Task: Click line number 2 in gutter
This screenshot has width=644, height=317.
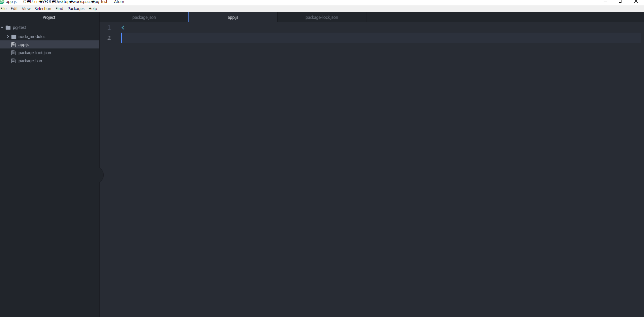Action: click(x=109, y=38)
